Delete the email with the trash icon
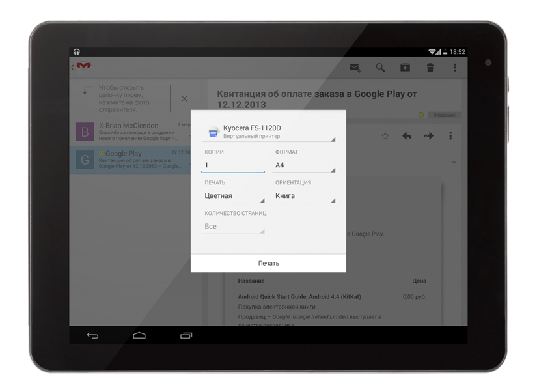Viewport: 537px width, 392px height. (430, 68)
